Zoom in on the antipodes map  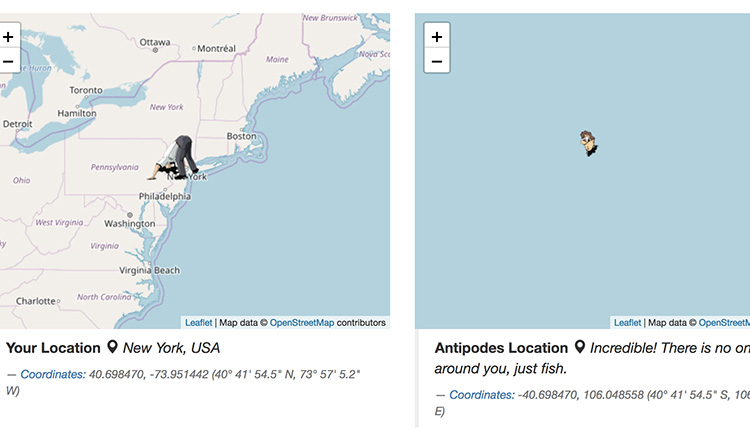437,36
